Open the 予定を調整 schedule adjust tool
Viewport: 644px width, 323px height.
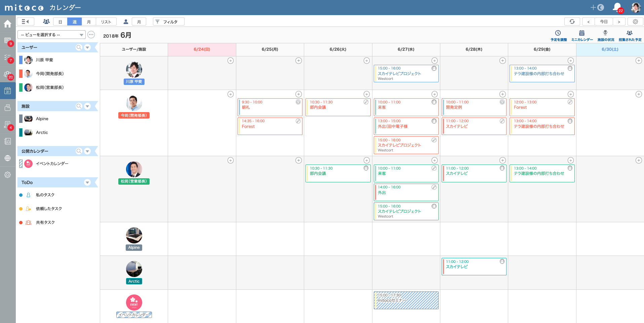[558, 35]
